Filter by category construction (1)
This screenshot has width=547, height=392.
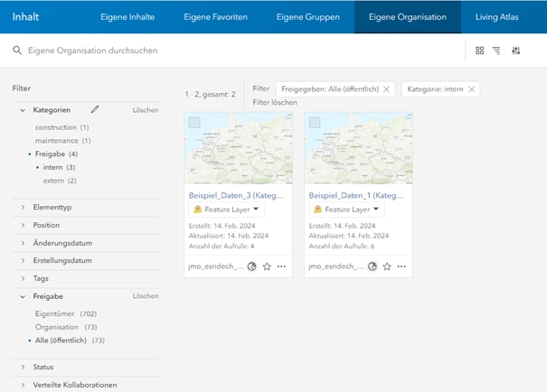coord(62,127)
